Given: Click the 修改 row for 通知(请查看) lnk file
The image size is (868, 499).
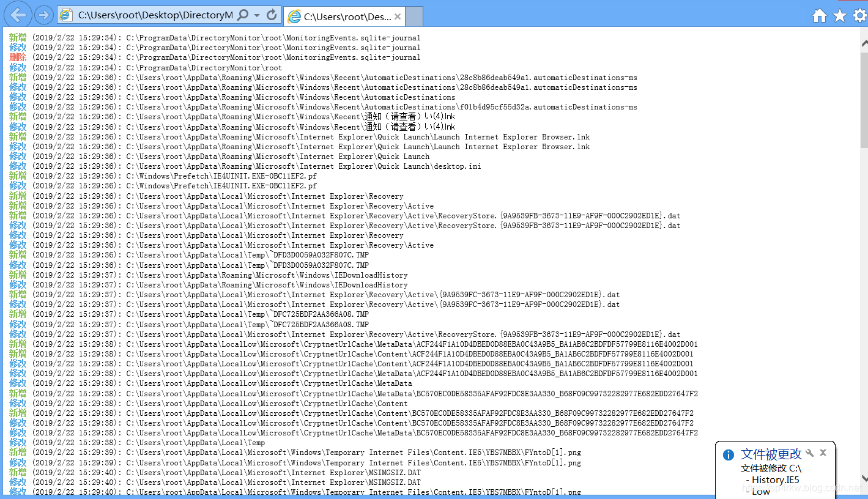Looking at the screenshot, I should click(x=232, y=127).
